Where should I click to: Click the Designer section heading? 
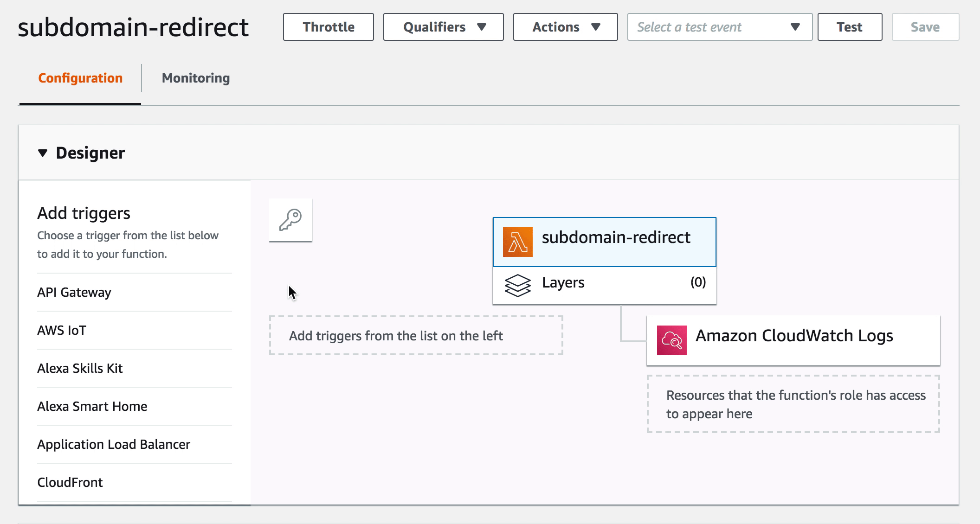[90, 153]
